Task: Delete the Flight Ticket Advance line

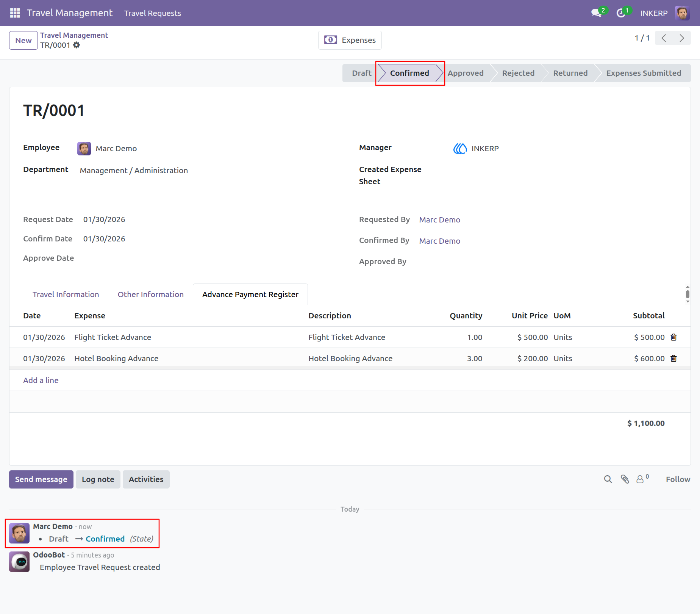Action: click(x=673, y=337)
